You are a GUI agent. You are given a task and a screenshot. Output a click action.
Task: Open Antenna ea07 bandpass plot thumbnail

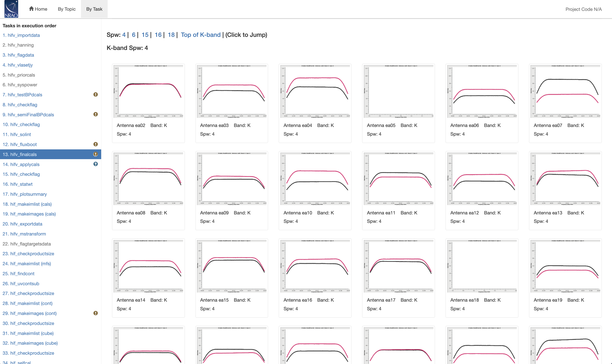pos(565,91)
